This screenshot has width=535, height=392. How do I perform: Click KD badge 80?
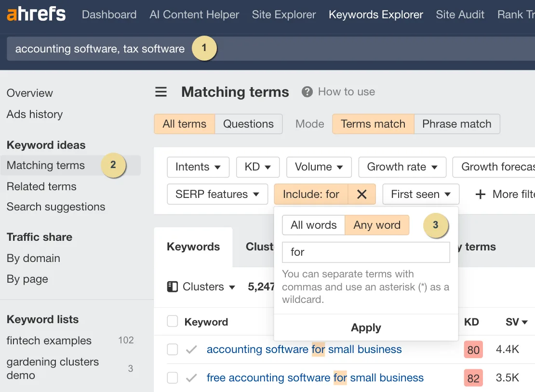[473, 350]
